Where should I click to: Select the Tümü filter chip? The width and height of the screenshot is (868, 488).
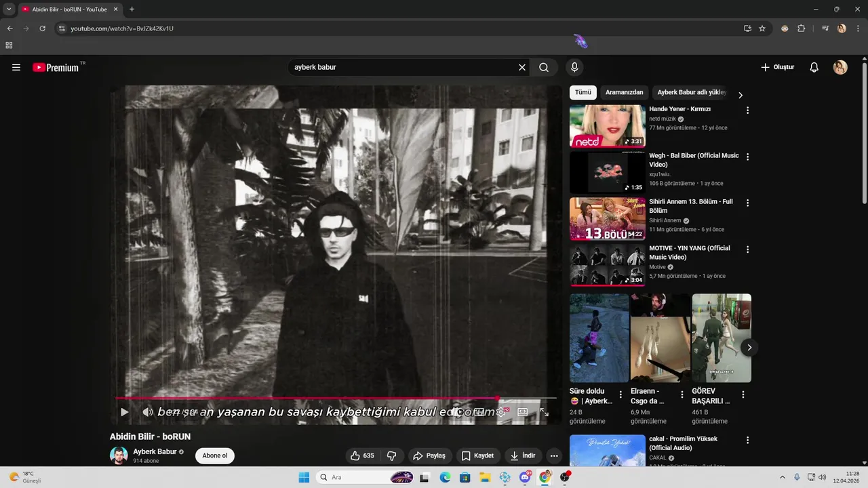click(583, 92)
